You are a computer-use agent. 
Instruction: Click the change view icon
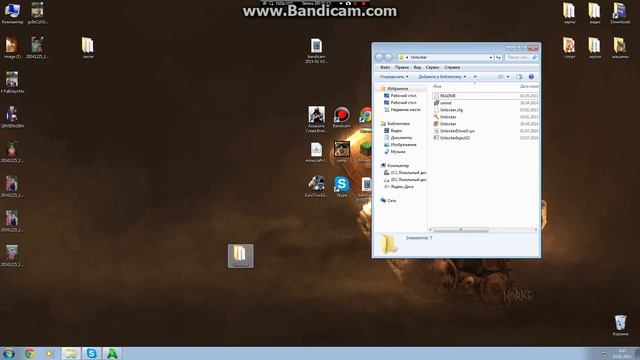501,77
